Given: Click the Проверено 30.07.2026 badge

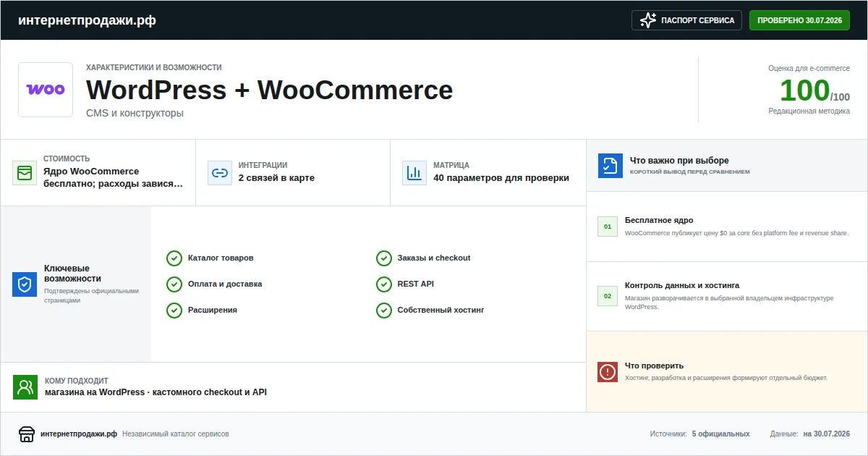Looking at the screenshot, I should point(799,20).
